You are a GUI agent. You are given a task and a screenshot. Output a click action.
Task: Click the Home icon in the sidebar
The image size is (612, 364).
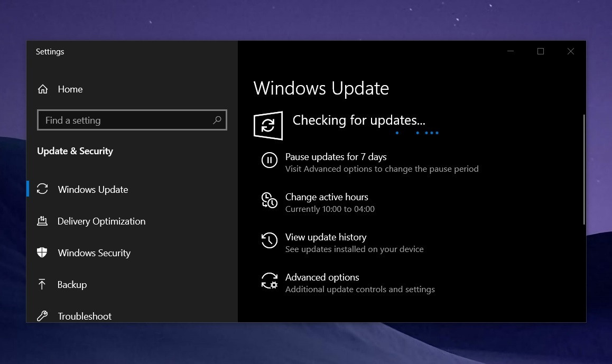point(42,89)
